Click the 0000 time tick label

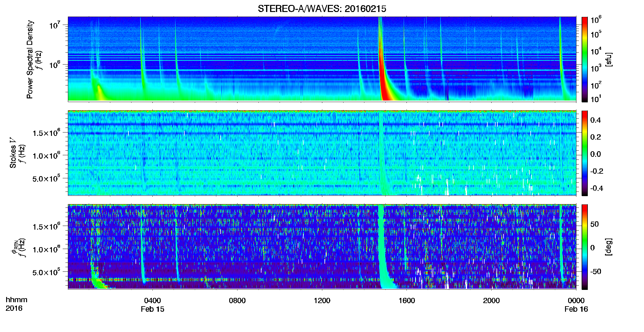click(576, 301)
